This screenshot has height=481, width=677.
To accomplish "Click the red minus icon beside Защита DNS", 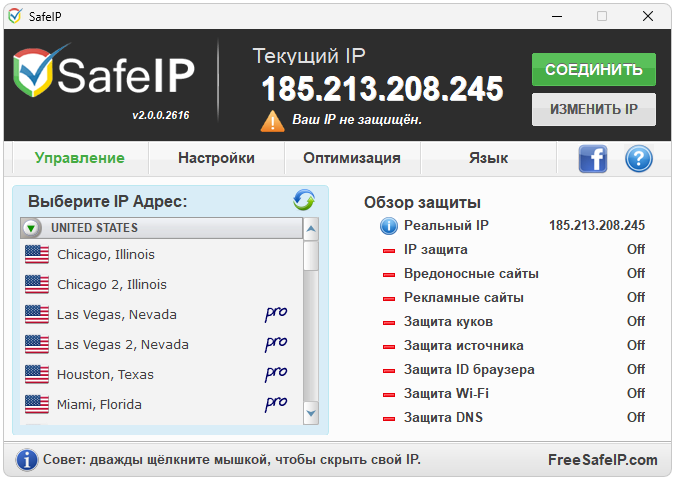I will coord(389,418).
